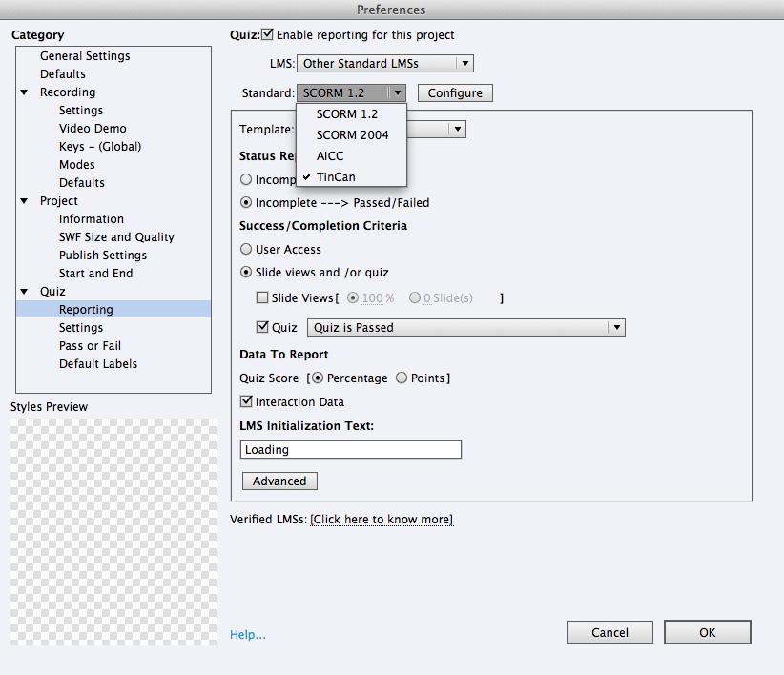Click the Configure button
Viewport: 784px width, 675px height.
(455, 92)
